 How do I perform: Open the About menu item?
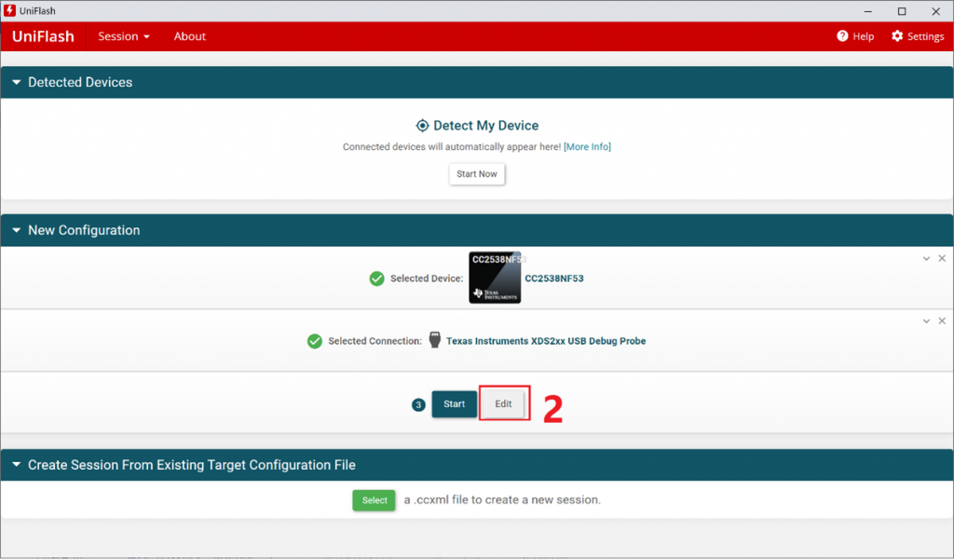(190, 36)
